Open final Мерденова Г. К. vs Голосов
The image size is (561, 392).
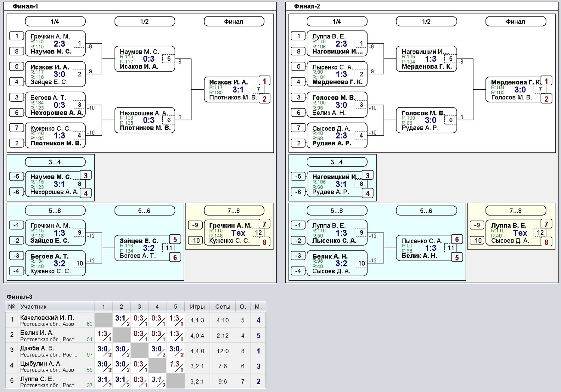(x=515, y=89)
